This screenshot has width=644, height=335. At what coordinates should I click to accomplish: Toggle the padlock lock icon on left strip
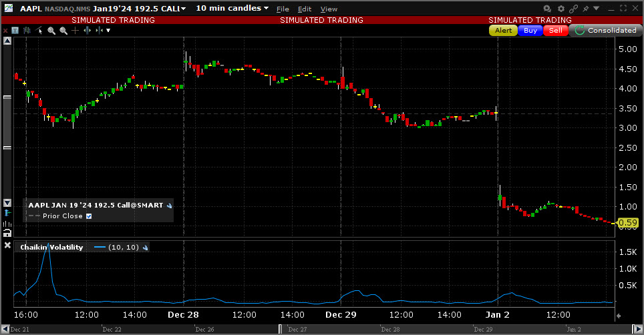click(x=7, y=233)
